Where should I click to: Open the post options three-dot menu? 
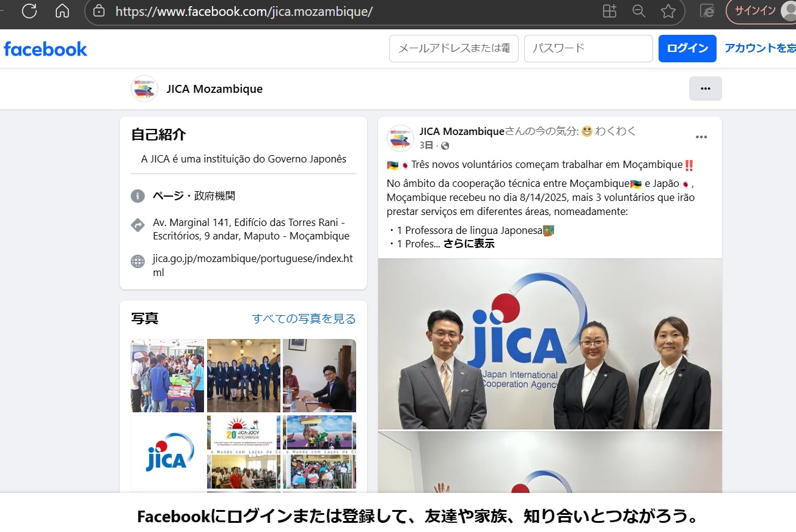[701, 137]
